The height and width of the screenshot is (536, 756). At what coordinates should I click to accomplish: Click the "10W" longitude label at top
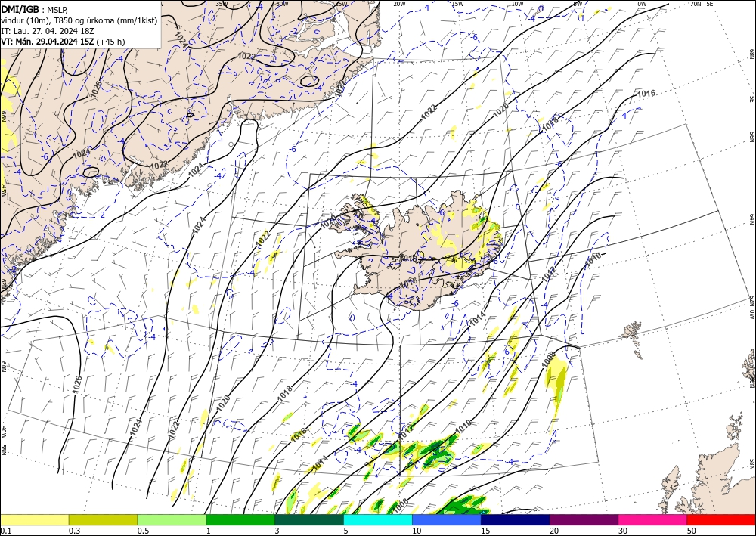click(517, 4)
